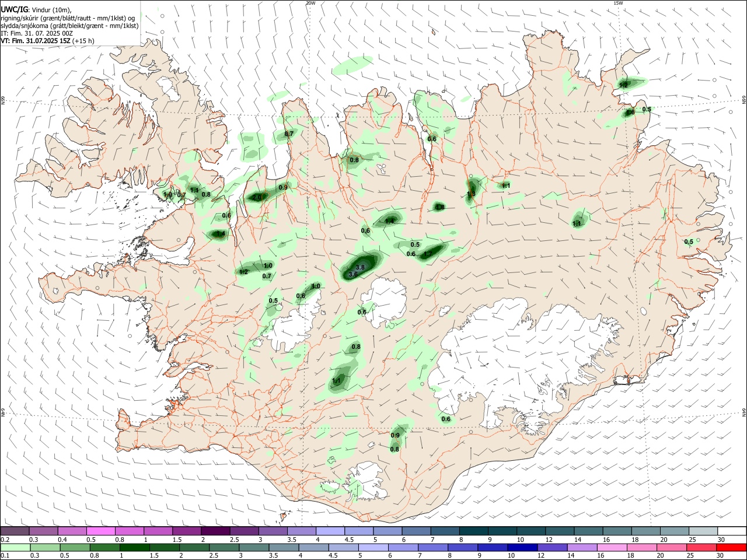Click the 'rigning/skúrir' description line in the header
This screenshot has height=560, width=747.
tap(67, 18)
